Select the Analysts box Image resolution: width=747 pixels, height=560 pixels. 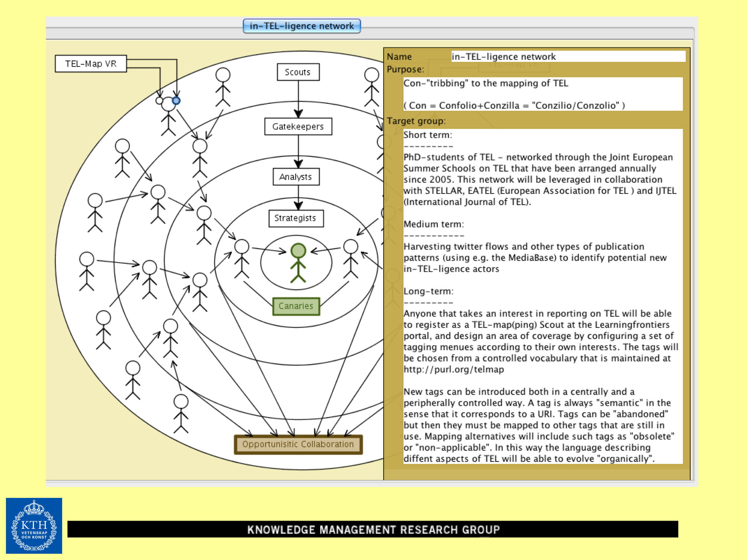click(x=296, y=177)
